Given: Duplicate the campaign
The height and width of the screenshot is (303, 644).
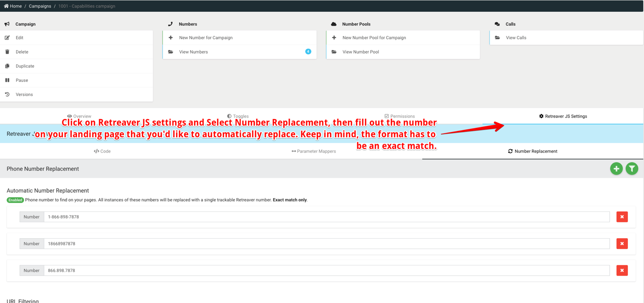Looking at the screenshot, I should (25, 66).
